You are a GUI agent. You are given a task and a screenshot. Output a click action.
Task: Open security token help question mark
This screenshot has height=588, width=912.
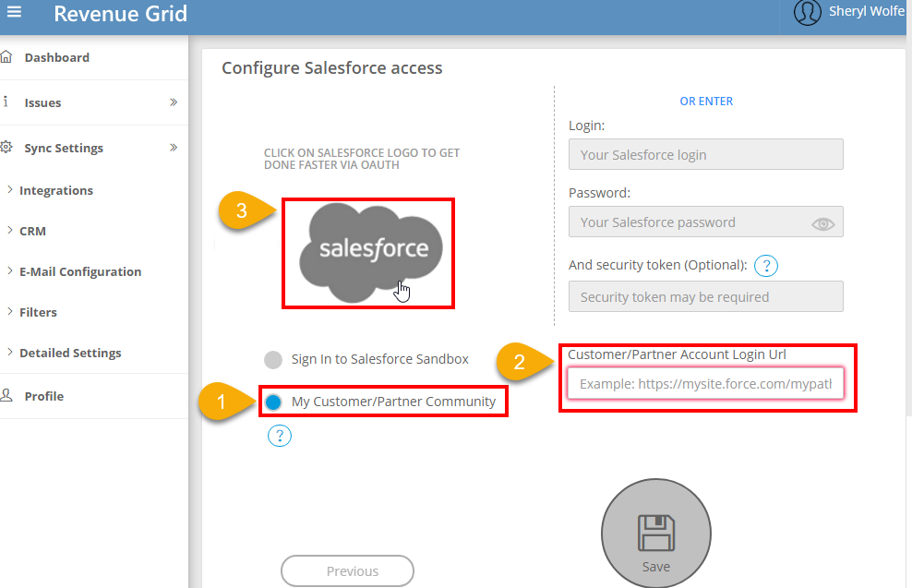click(x=766, y=266)
